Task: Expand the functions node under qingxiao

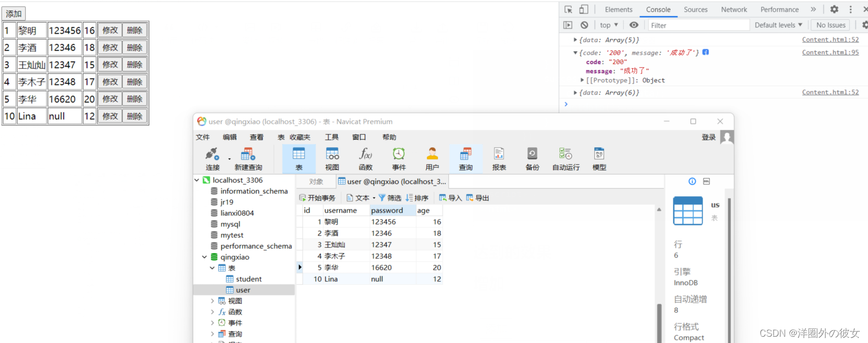Action: point(212,312)
